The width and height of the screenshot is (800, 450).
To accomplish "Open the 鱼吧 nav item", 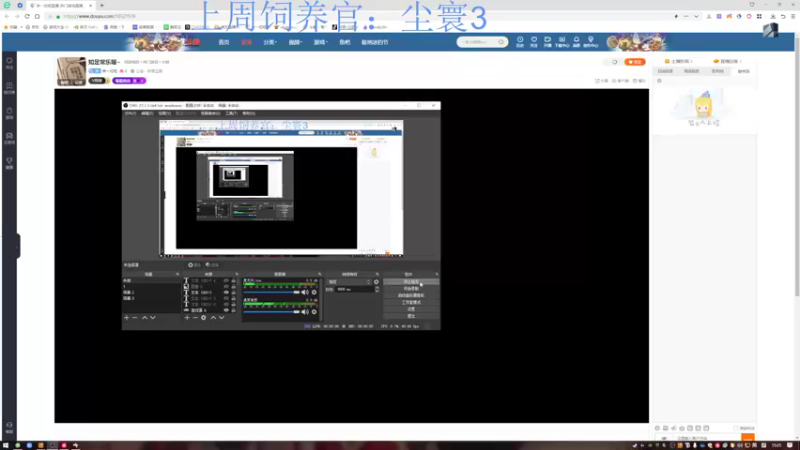I will 345,42.
